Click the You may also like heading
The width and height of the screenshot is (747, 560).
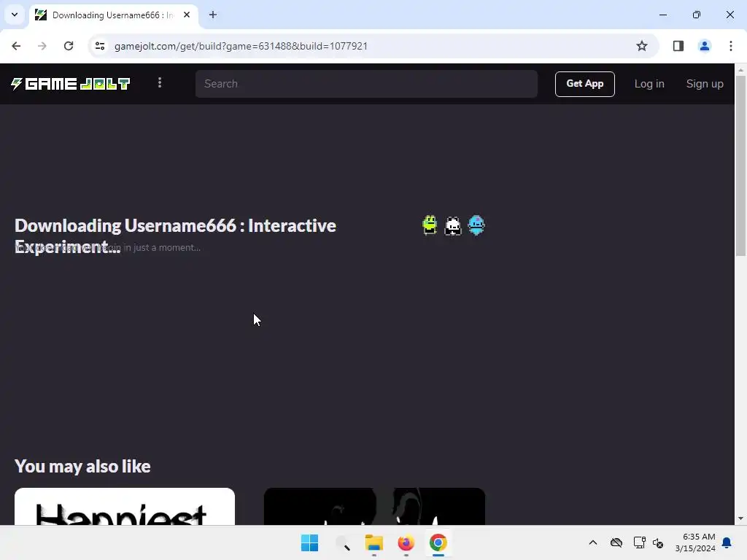tap(82, 466)
